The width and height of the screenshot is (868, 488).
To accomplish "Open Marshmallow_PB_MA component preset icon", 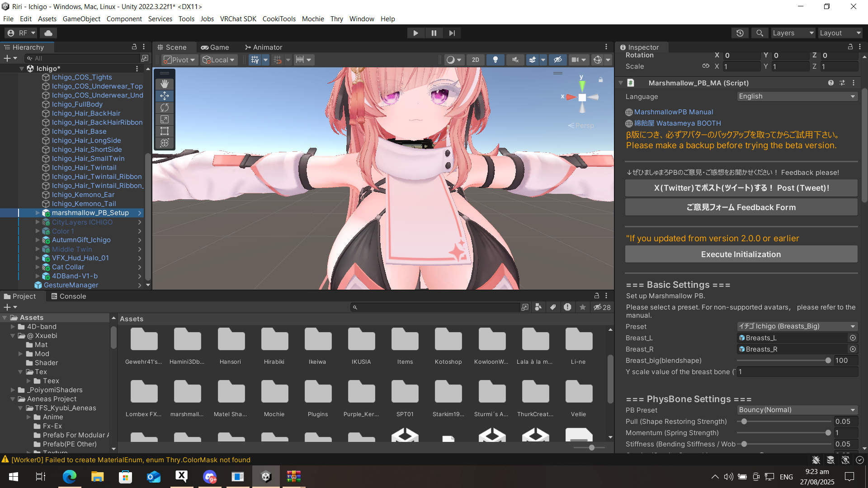I will coord(842,83).
